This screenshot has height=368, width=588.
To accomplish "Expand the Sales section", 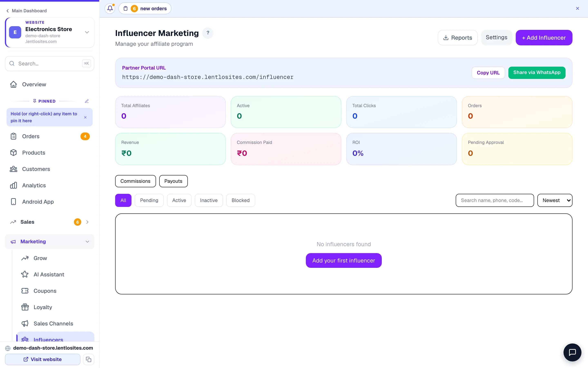I will [x=50, y=222].
